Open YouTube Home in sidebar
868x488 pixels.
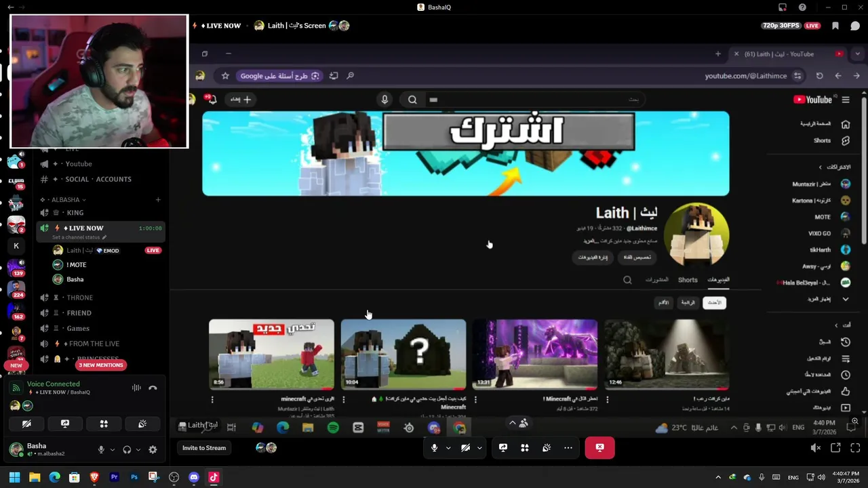point(846,124)
